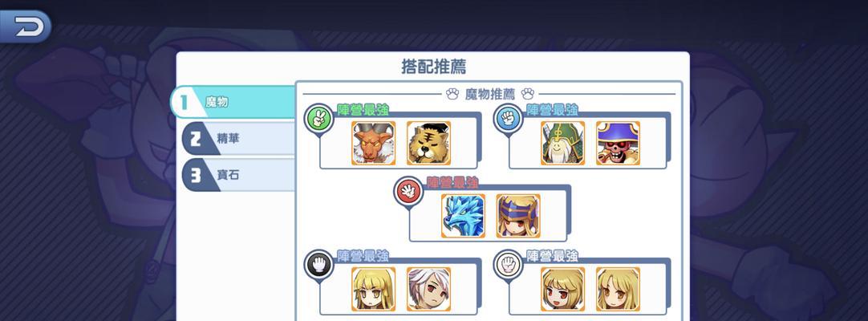Click the green scissors faction icon
The width and height of the screenshot is (868, 321).
pos(319,119)
